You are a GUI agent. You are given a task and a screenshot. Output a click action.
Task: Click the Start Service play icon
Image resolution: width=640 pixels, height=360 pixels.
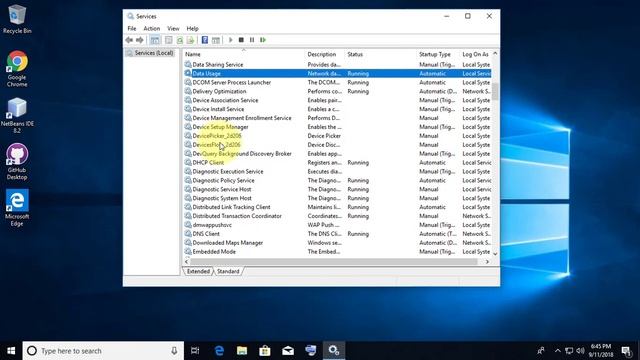click(231, 40)
